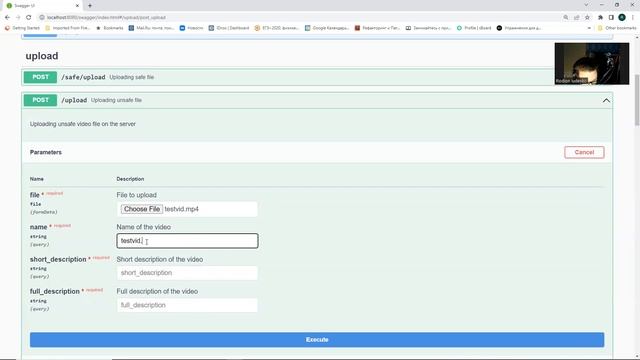Image resolution: width=640 pixels, height=360 pixels.
Task: Open the Chrome profile avatar
Action: (x=622, y=18)
